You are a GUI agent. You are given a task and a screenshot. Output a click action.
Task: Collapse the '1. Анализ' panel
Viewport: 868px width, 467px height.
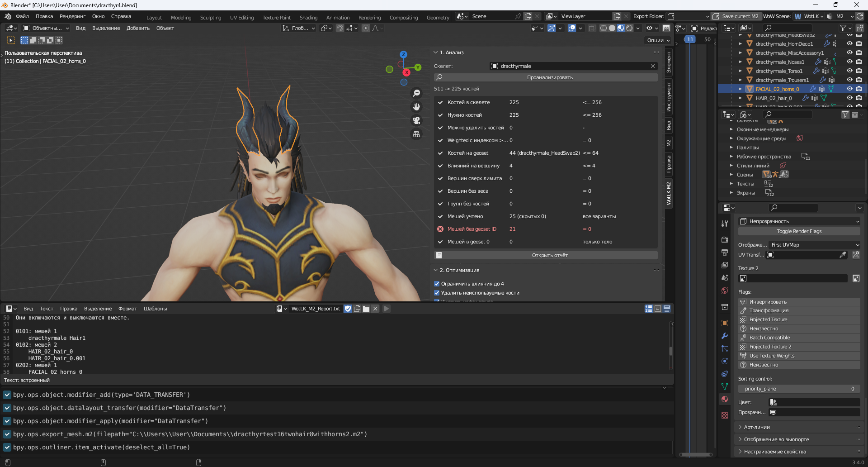pos(436,52)
